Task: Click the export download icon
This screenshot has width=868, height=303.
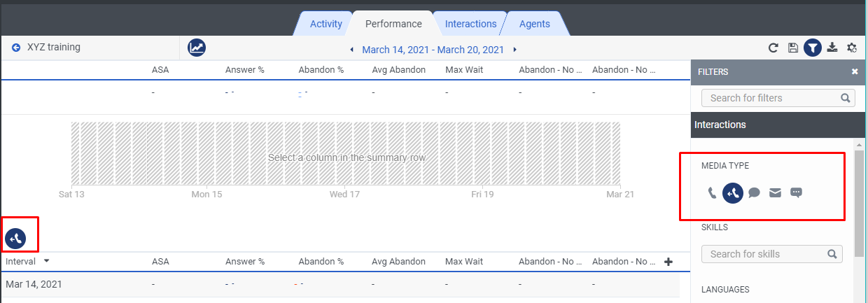Action: (x=832, y=48)
